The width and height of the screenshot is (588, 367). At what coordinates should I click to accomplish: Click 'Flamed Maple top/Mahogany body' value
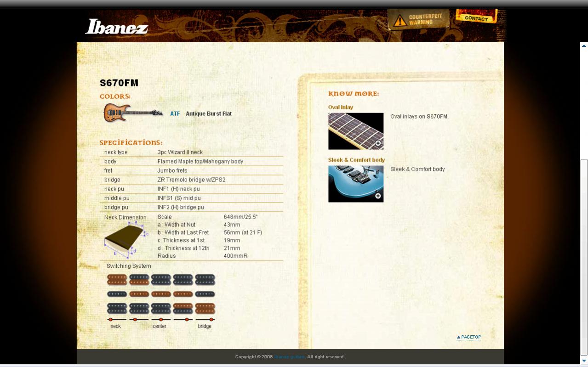200,162
